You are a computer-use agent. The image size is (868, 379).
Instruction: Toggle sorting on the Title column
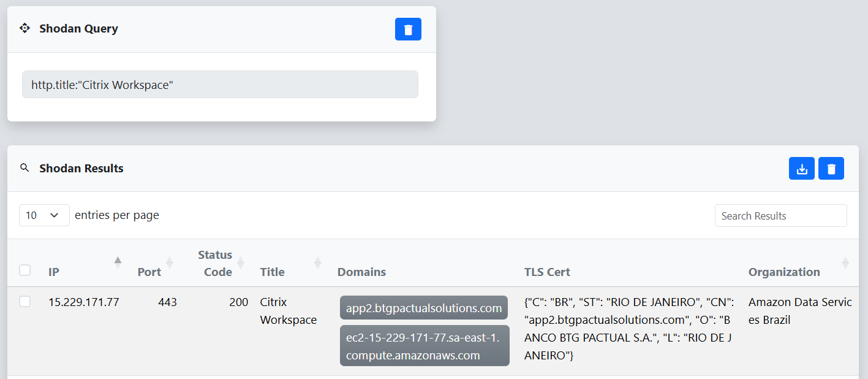pyautogui.click(x=272, y=272)
